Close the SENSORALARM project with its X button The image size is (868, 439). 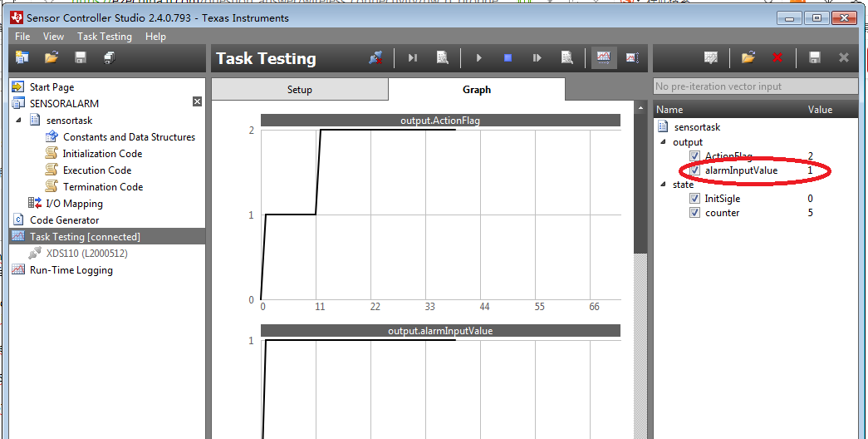pos(197,101)
